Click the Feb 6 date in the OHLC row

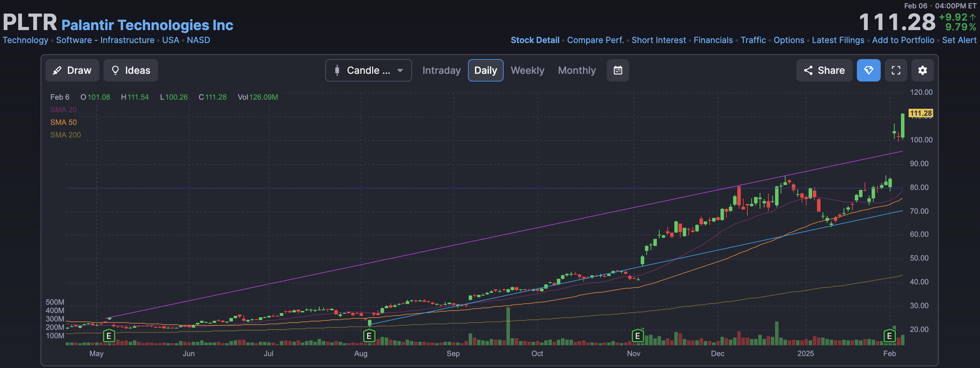pos(60,97)
